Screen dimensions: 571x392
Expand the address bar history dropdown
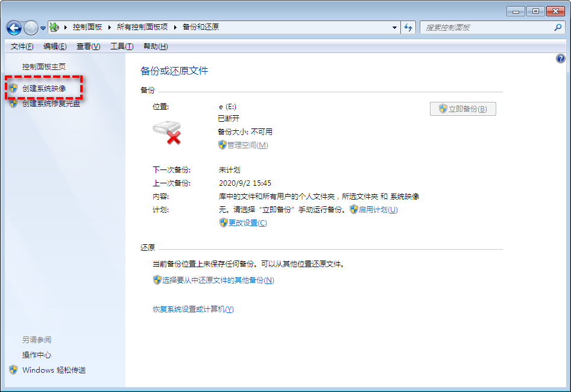[x=394, y=27]
